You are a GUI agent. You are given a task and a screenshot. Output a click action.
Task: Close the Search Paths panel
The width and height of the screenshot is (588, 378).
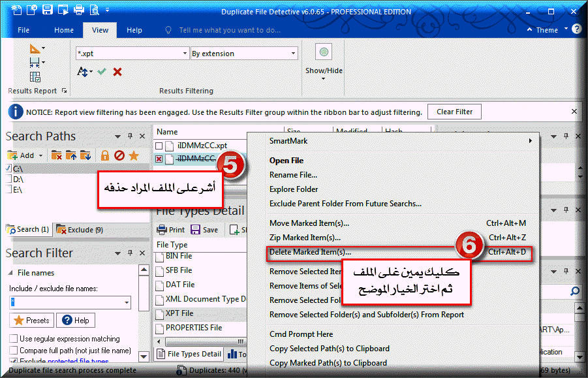coord(142,136)
